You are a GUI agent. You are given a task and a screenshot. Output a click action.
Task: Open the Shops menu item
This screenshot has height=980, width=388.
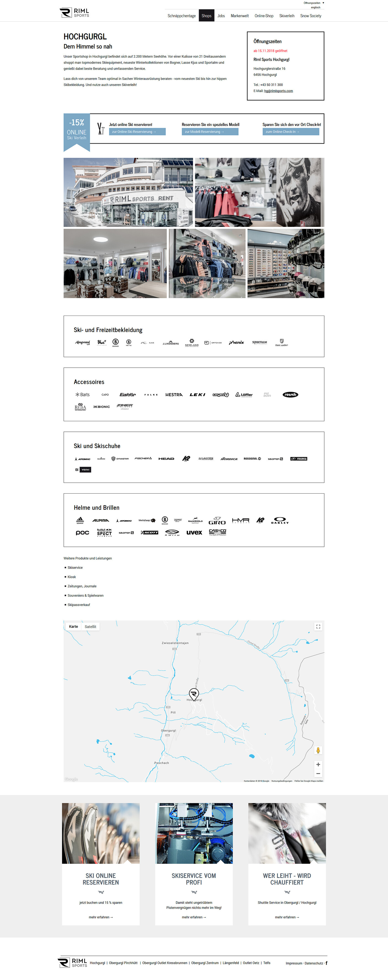[206, 16]
